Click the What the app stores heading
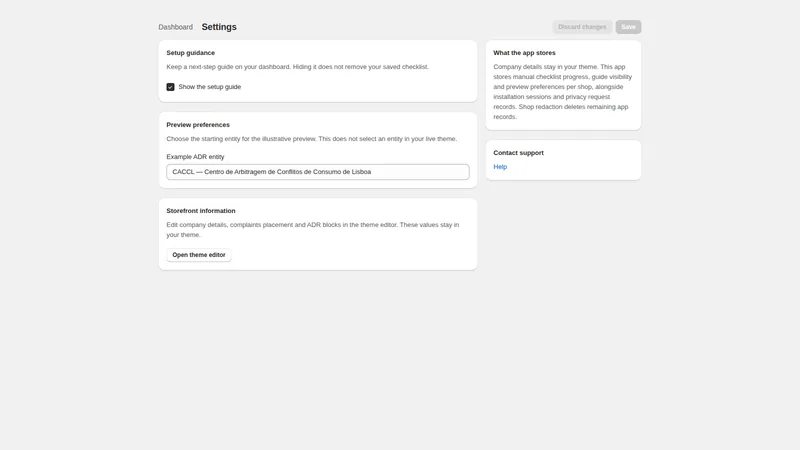Image resolution: width=800 pixels, height=450 pixels. coord(524,53)
